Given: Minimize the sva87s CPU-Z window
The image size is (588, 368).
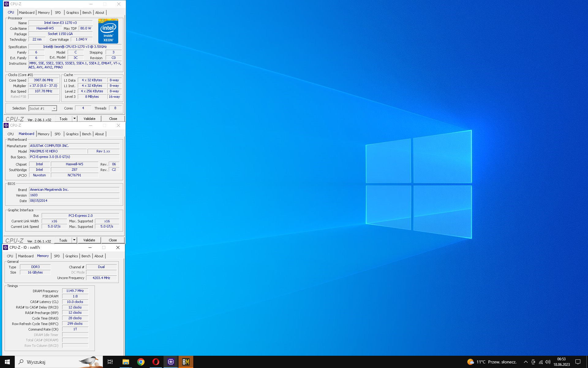Looking at the screenshot, I should tap(90, 247).
